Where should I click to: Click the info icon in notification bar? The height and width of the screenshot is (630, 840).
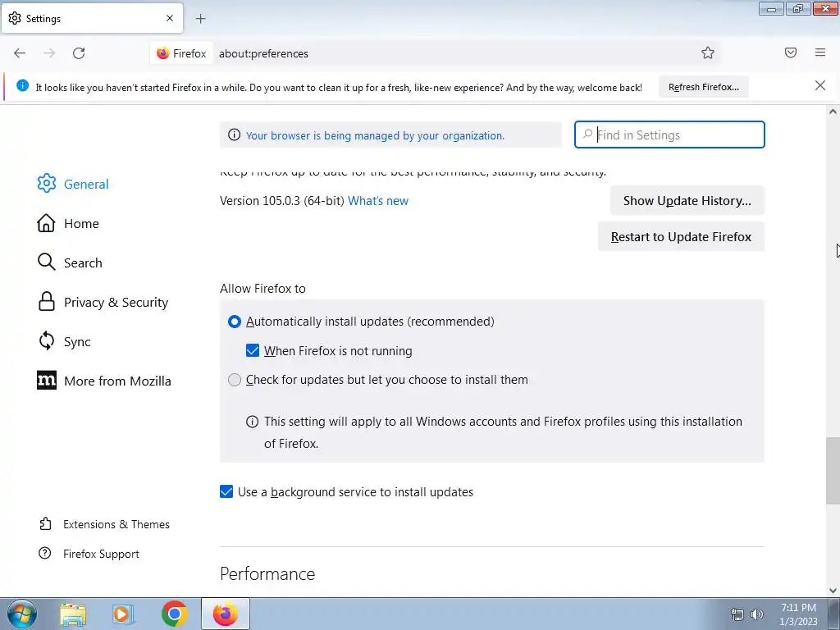coord(22,85)
